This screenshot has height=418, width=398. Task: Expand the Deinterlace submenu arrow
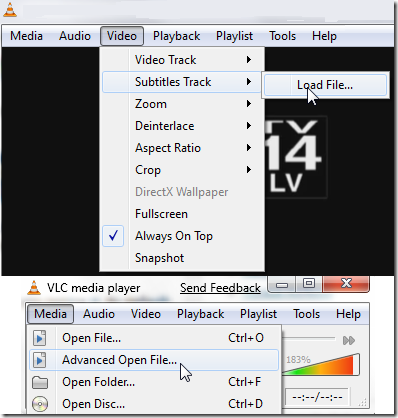(x=249, y=126)
